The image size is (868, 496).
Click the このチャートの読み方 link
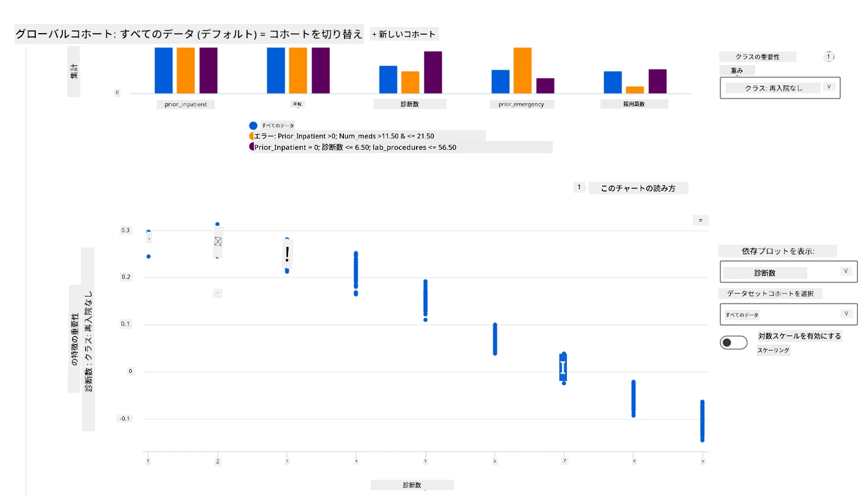(638, 188)
